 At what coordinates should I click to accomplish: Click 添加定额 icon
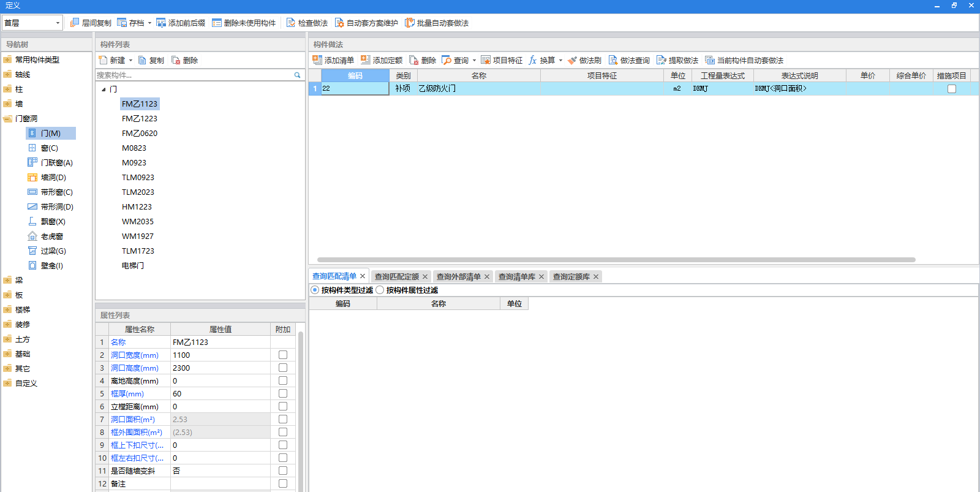click(x=366, y=60)
